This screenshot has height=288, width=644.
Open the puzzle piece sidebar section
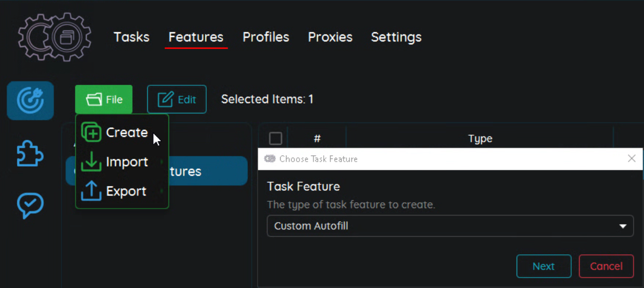(30, 153)
